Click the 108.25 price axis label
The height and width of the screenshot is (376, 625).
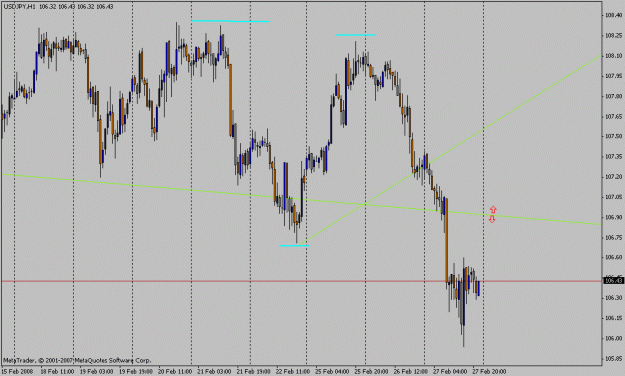click(613, 36)
